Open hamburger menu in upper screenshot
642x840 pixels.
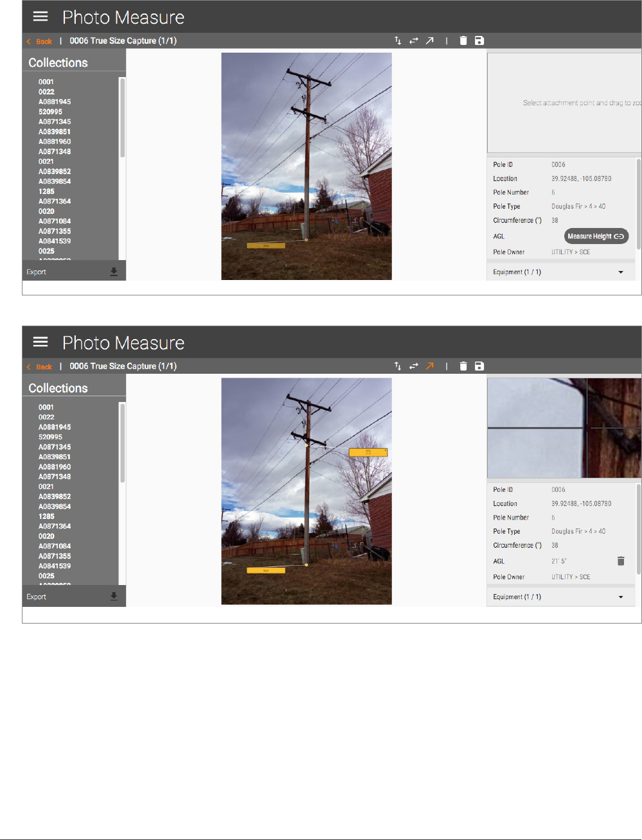(40, 17)
